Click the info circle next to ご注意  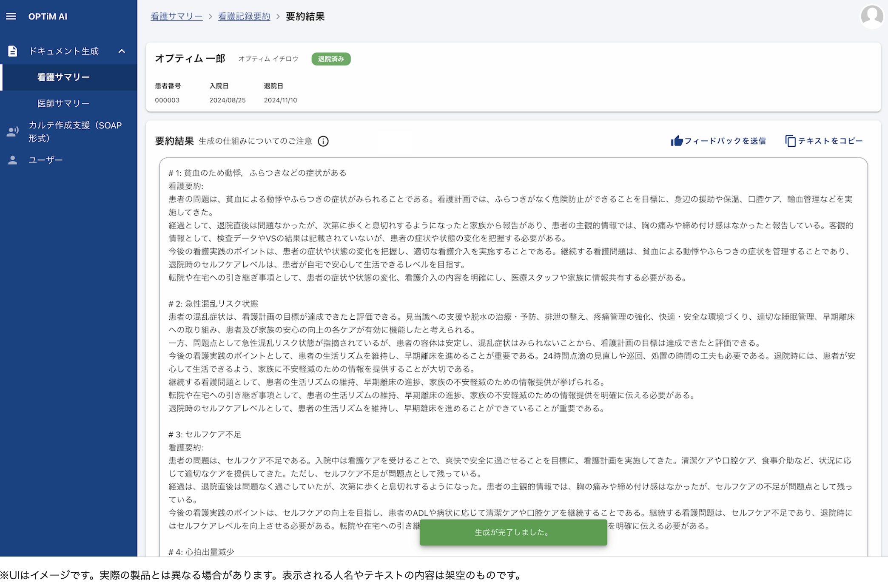[323, 141]
